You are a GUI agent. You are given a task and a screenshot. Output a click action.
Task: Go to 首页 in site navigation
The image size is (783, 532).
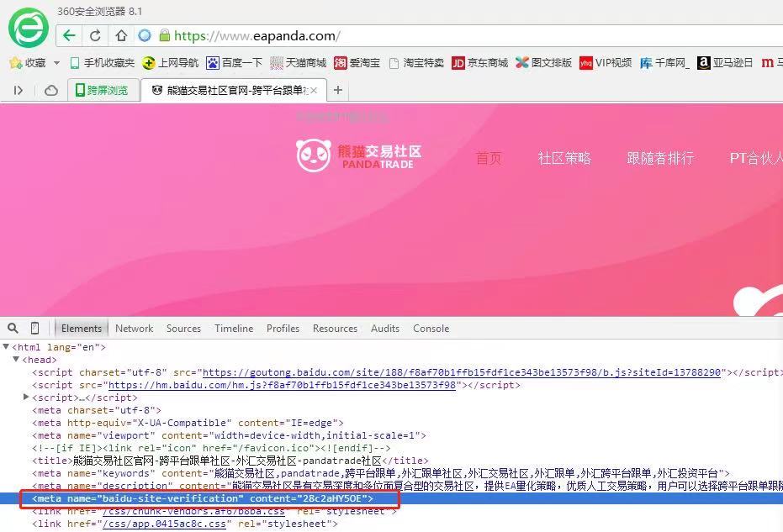pyautogui.click(x=489, y=158)
